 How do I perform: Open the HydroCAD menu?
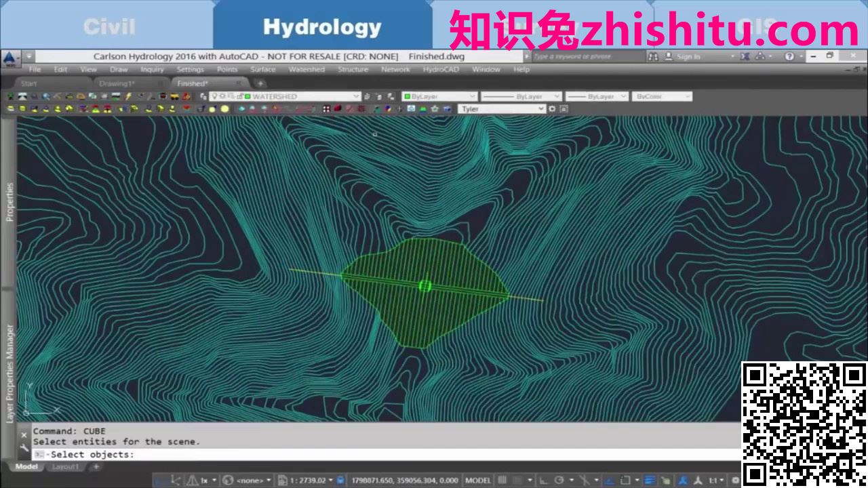click(x=442, y=69)
